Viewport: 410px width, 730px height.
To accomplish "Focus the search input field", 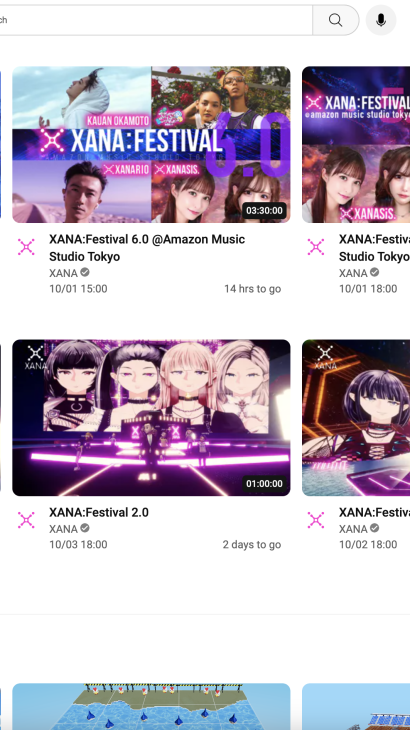I will tap(156, 20).
